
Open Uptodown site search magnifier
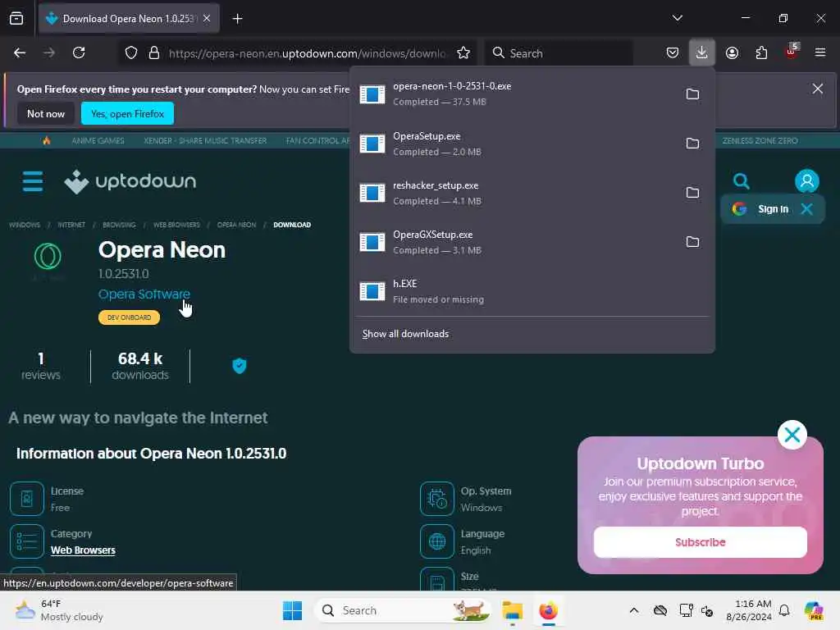tap(742, 181)
